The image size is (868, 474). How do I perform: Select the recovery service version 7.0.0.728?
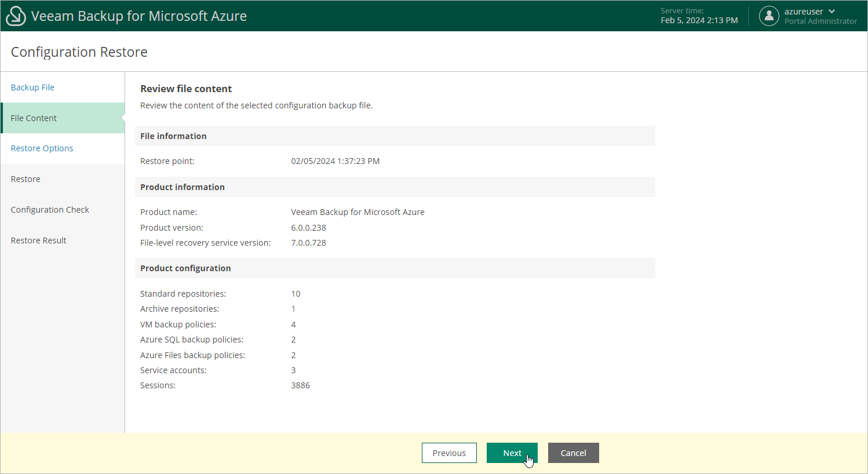click(309, 243)
